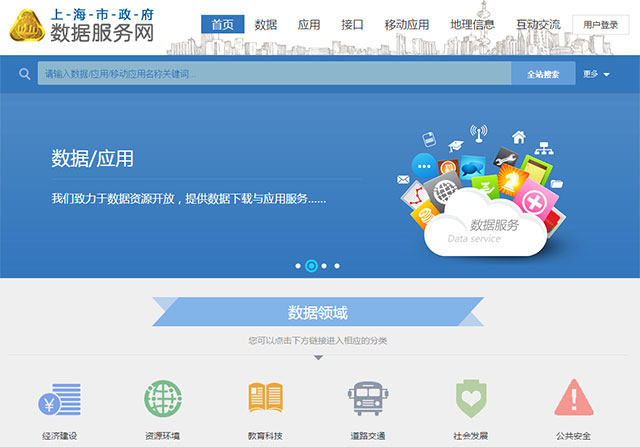
Task: Select the first carousel slide dot
Action: pyautogui.click(x=298, y=266)
